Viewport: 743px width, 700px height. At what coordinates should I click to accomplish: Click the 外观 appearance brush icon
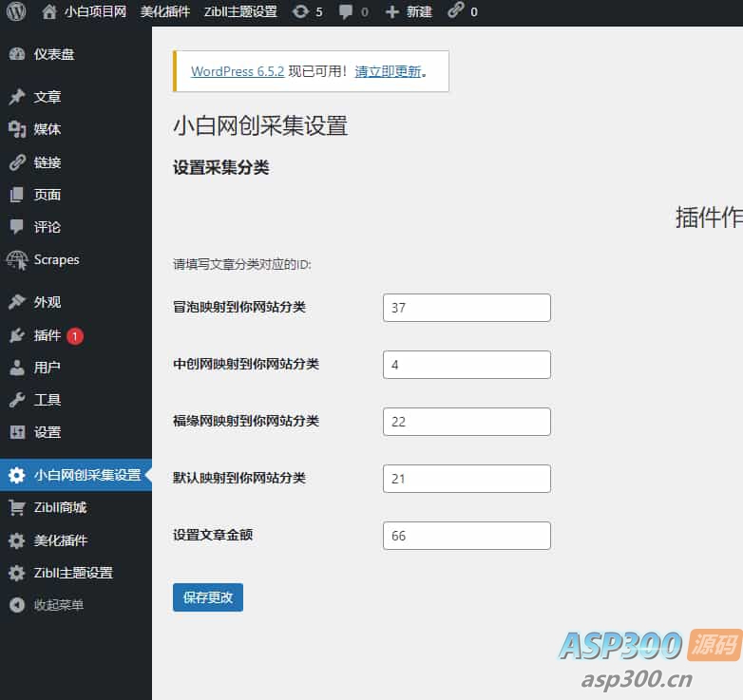[17, 302]
